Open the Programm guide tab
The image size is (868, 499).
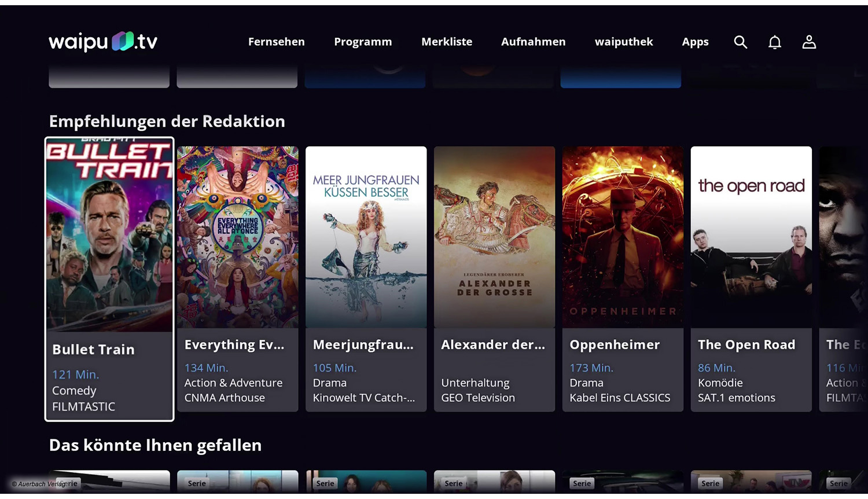point(363,42)
